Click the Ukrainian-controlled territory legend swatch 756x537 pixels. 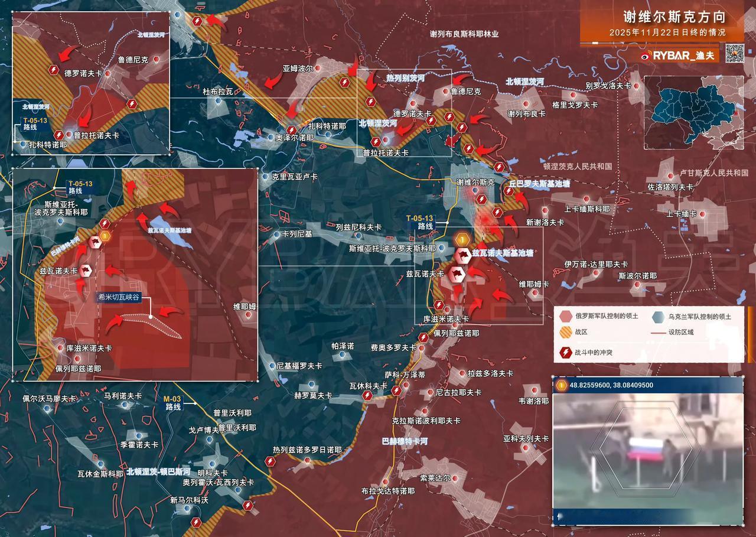point(658,316)
